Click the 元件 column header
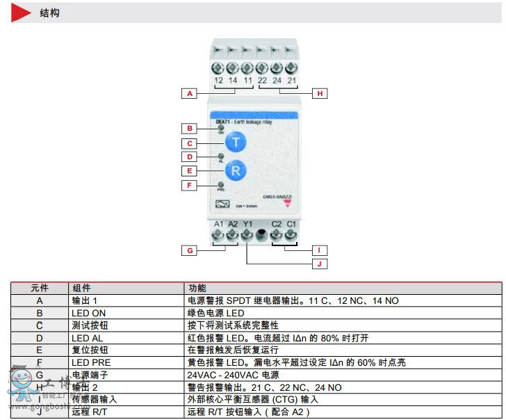 (x=40, y=288)
